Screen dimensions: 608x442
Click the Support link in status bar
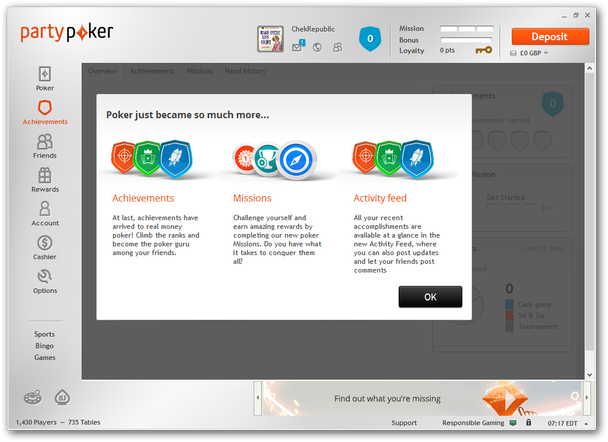[x=404, y=423]
